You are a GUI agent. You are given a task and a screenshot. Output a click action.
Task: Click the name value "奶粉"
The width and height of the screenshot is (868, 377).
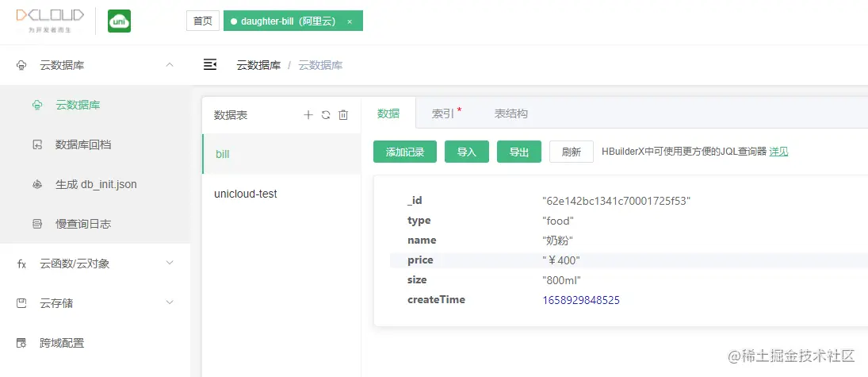pos(557,240)
